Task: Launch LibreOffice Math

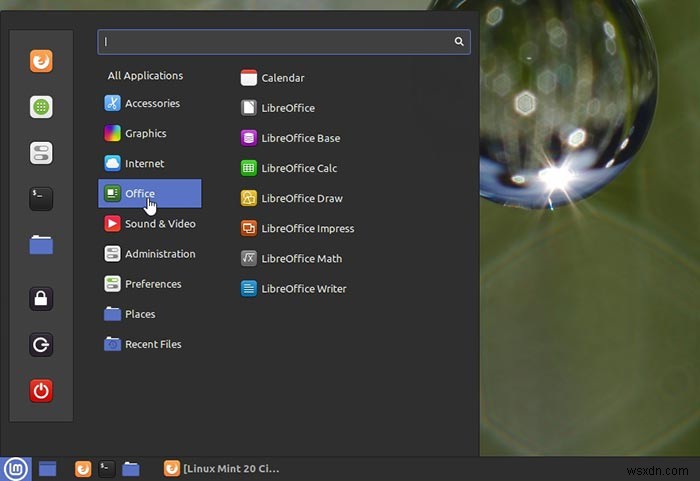Action: click(x=291, y=259)
